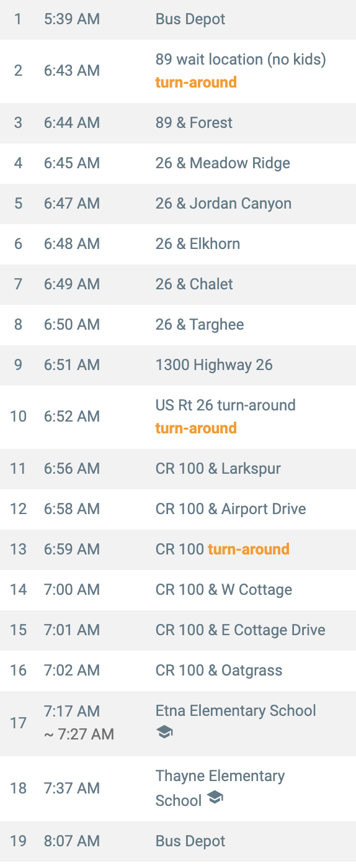Select the final Bus Depot stop at 8:07 AM
The width and height of the screenshot is (356, 868).
click(178, 841)
